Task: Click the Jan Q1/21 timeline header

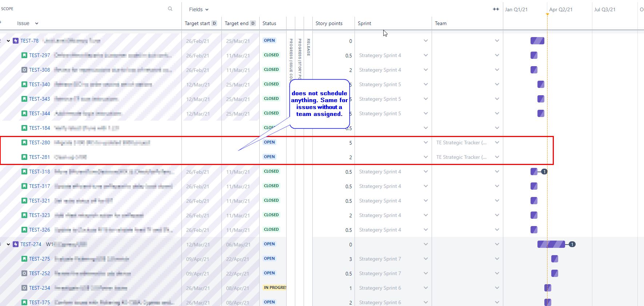Action: [516, 9]
